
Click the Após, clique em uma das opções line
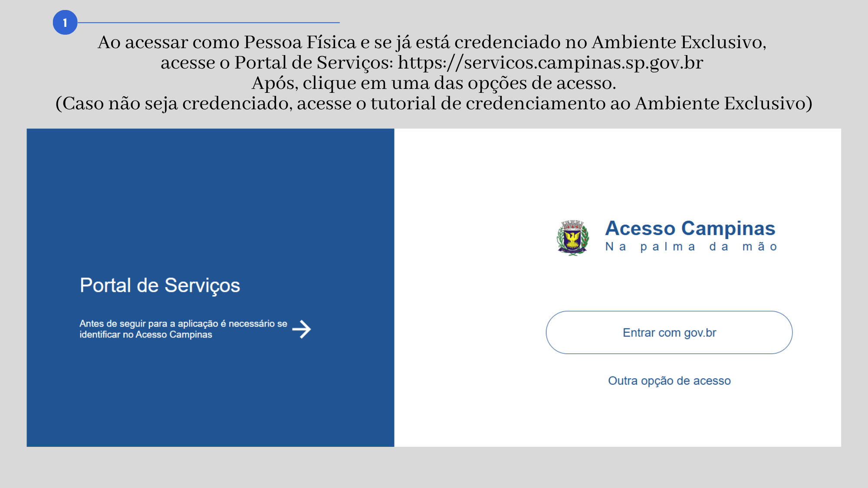coord(434,83)
